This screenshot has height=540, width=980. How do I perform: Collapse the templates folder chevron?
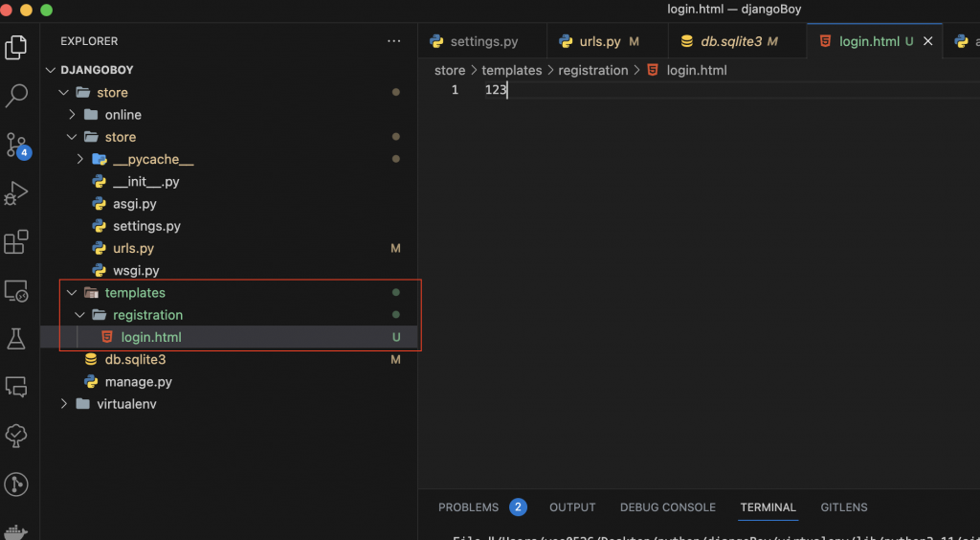click(71, 293)
